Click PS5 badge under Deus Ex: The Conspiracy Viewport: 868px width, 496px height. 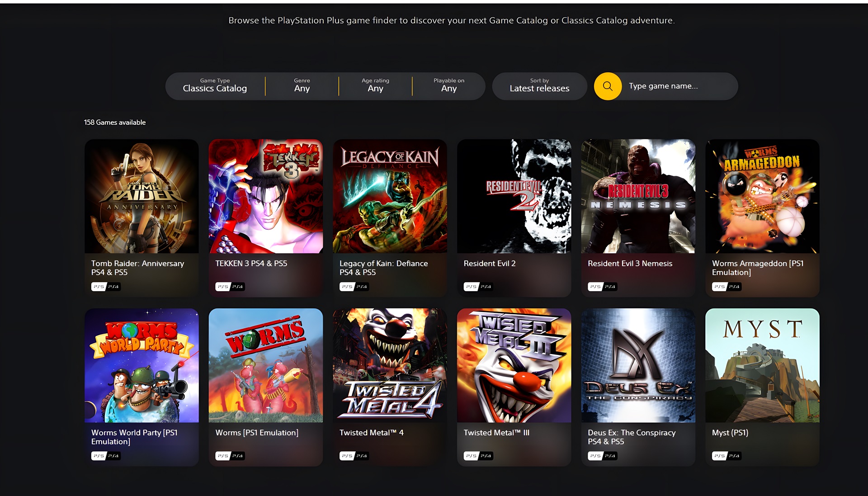click(595, 456)
